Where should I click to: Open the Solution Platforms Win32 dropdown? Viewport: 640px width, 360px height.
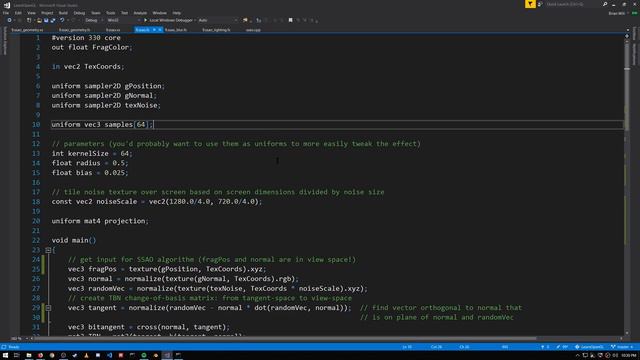(124, 20)
